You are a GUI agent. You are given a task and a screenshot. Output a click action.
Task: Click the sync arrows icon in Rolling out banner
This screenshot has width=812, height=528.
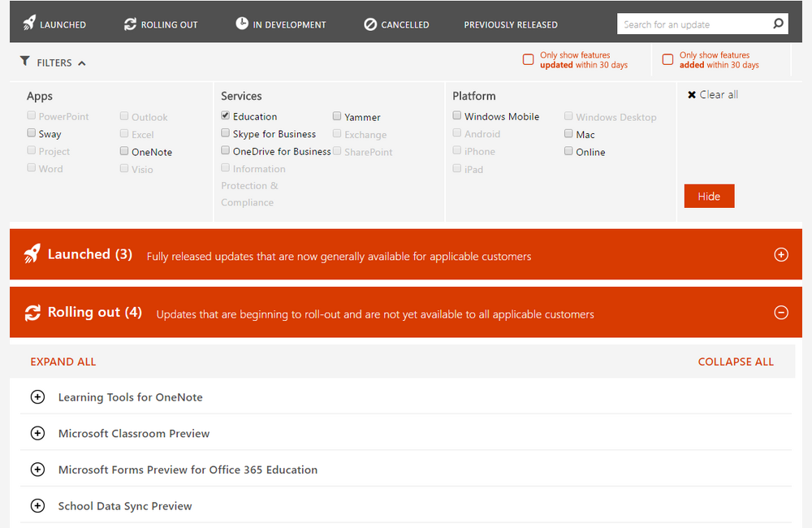coord(32,313)
